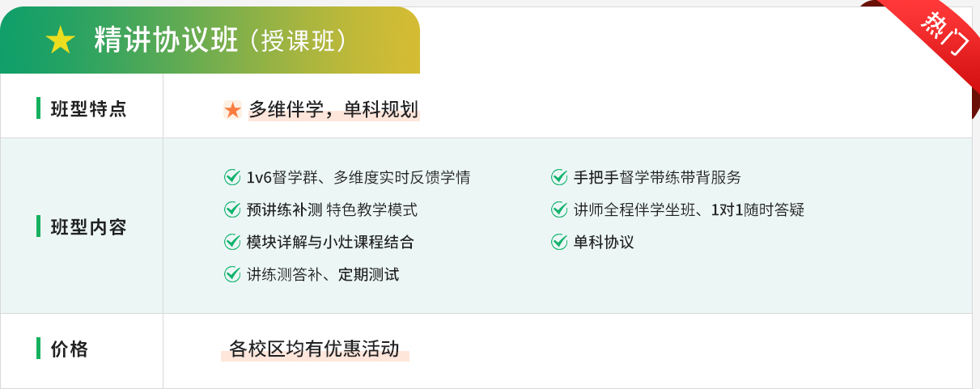Click checkmark icon beside 手把手督学带练带背服务
The image size is (980, 389).
pos(559,177)
